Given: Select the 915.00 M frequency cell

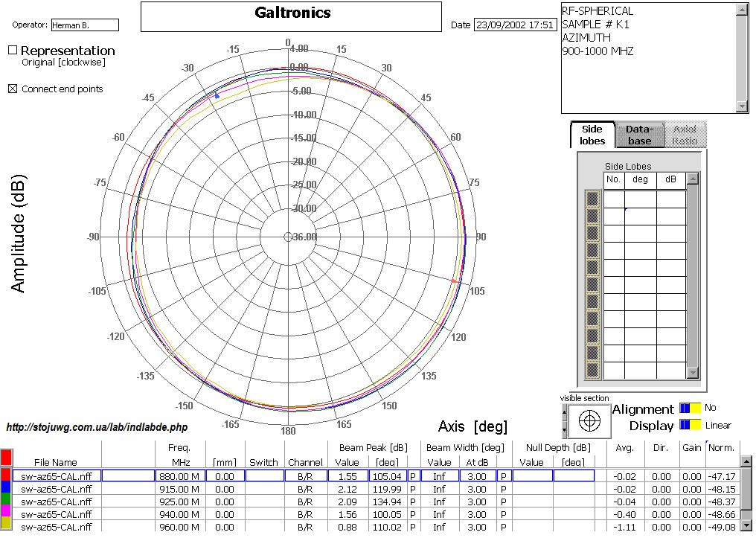Looking at the screenshot, I should click(180, 489).
